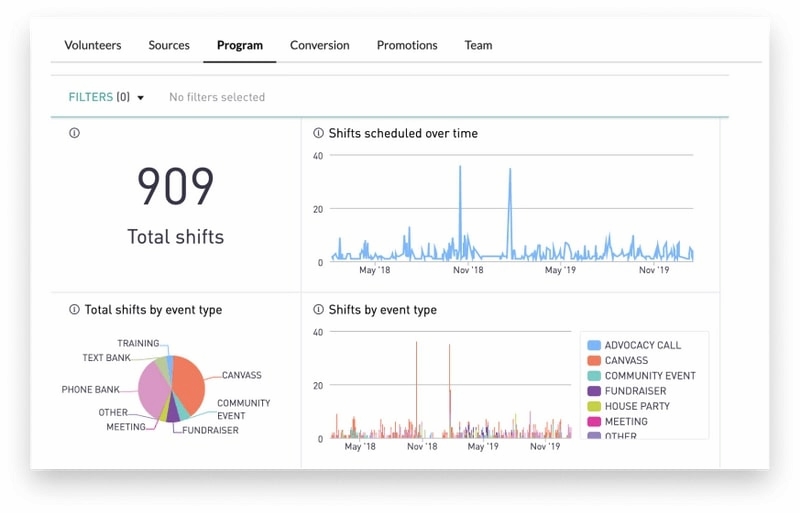Click the 909 total shifts number
Screen dimensions: 800x513
point(176,187)
